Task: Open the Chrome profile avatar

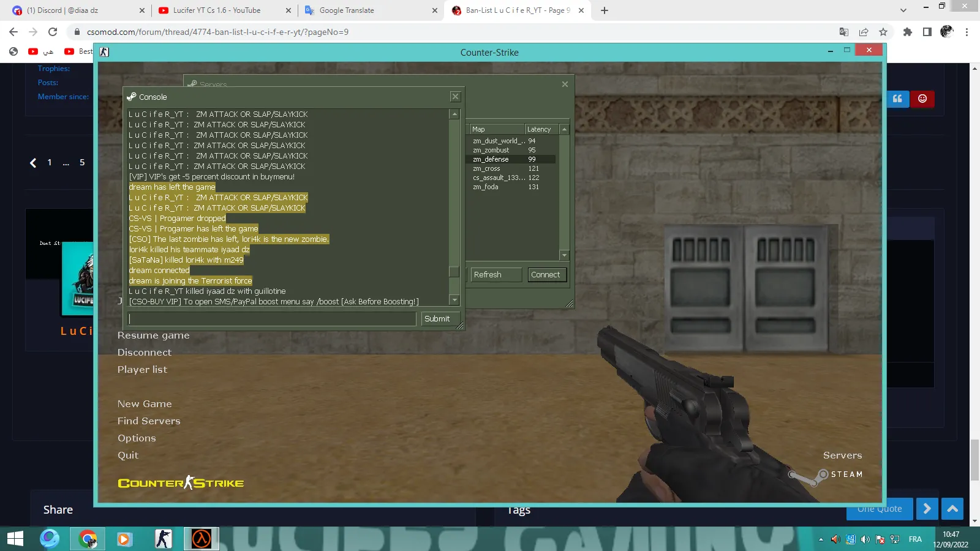Action: 947,32
